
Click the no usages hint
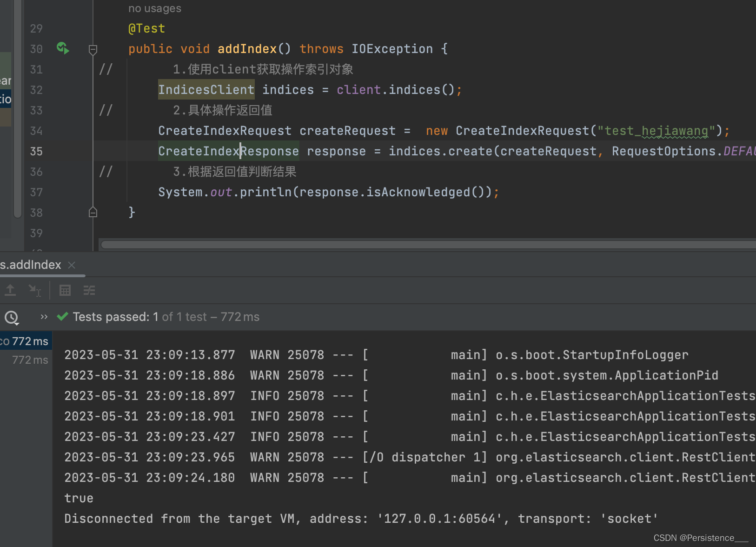155,8
